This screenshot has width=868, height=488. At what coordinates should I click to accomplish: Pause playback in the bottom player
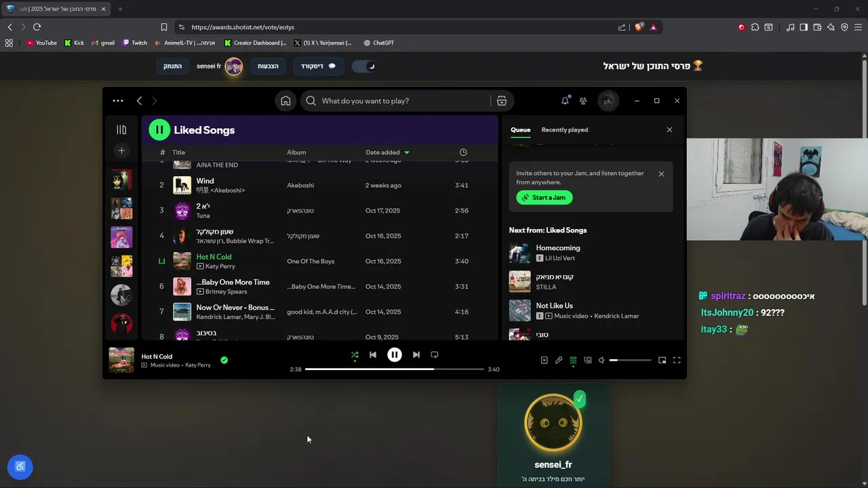[x=394, y=354]
